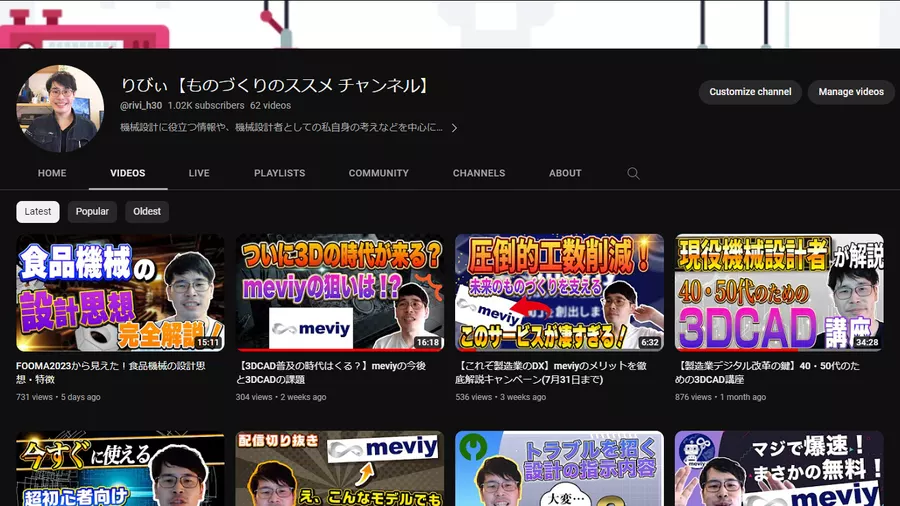The height and width of the screenshot is (506, 900).
Task: Select the Popular filter chip
Action: point(92,212)
